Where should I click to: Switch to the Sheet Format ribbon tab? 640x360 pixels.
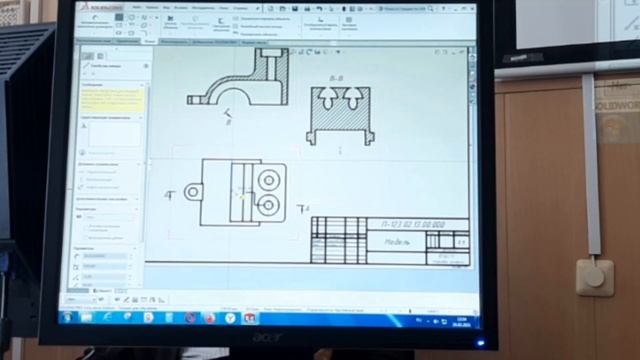[x=253, y=42]
